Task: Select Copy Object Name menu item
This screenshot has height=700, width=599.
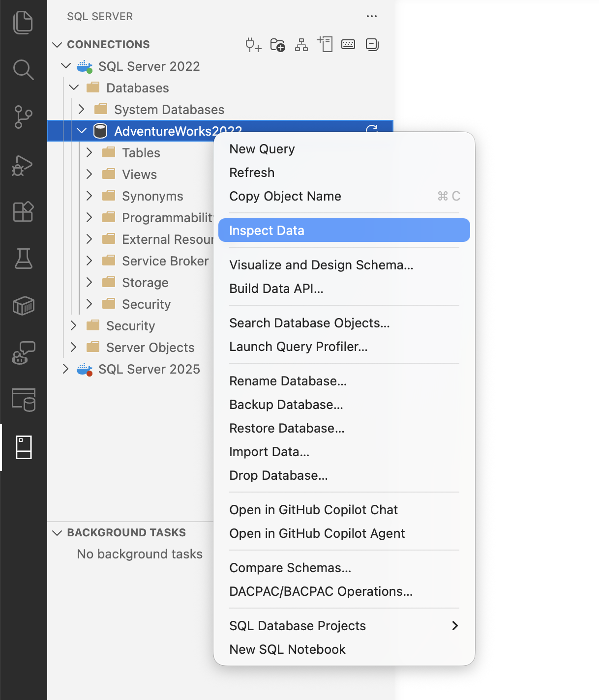Action: [344, 196]
